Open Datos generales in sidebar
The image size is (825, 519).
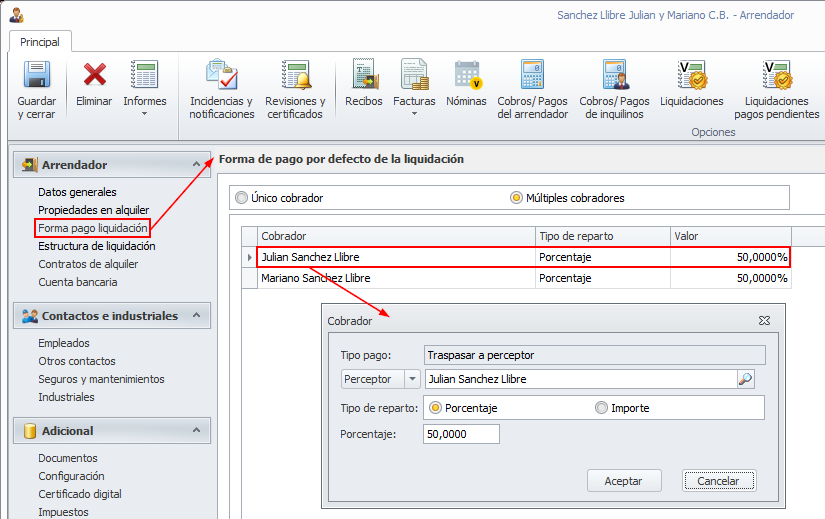click(x=77, y=192)
